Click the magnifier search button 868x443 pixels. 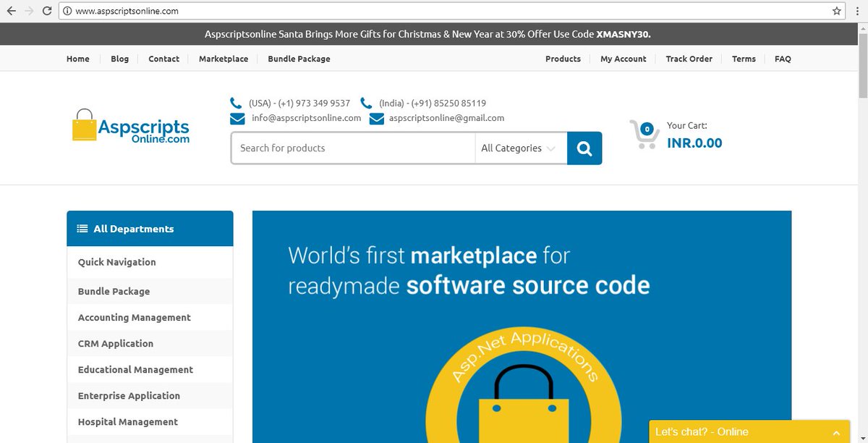click(x=584, y=148)
